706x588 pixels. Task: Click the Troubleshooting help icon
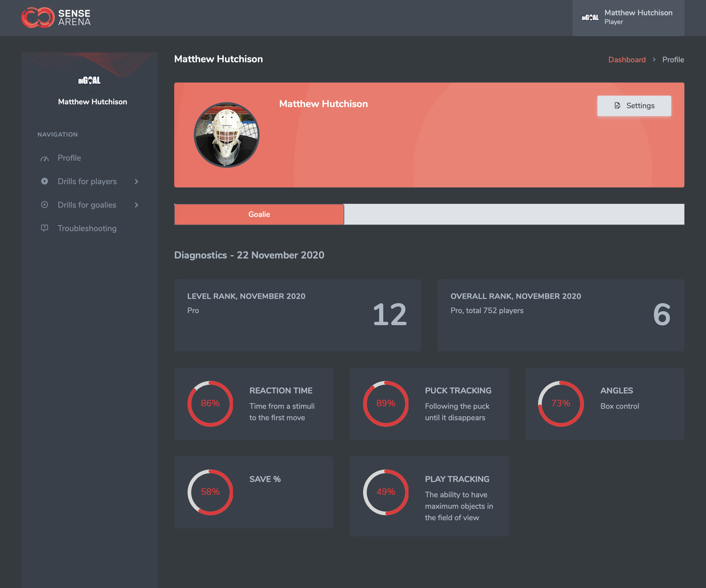click(44, 228)
